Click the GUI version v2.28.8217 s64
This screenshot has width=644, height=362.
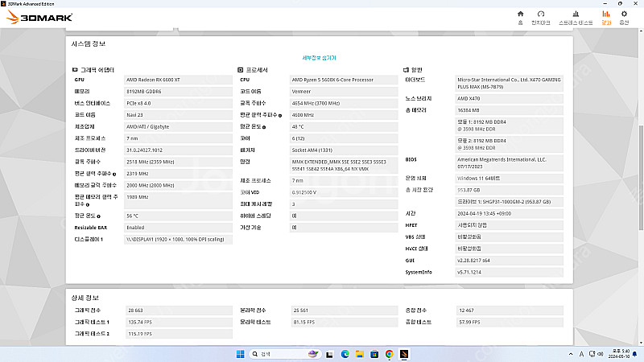pos(510,261)
